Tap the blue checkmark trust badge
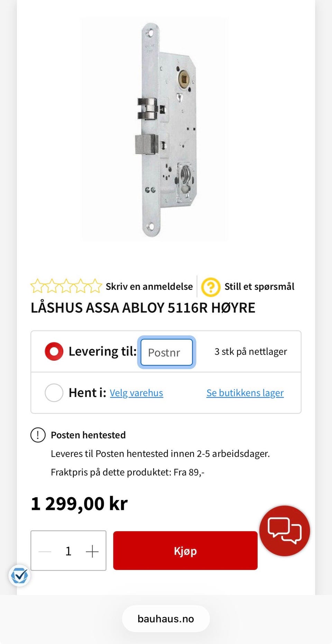 click(19, 576)
